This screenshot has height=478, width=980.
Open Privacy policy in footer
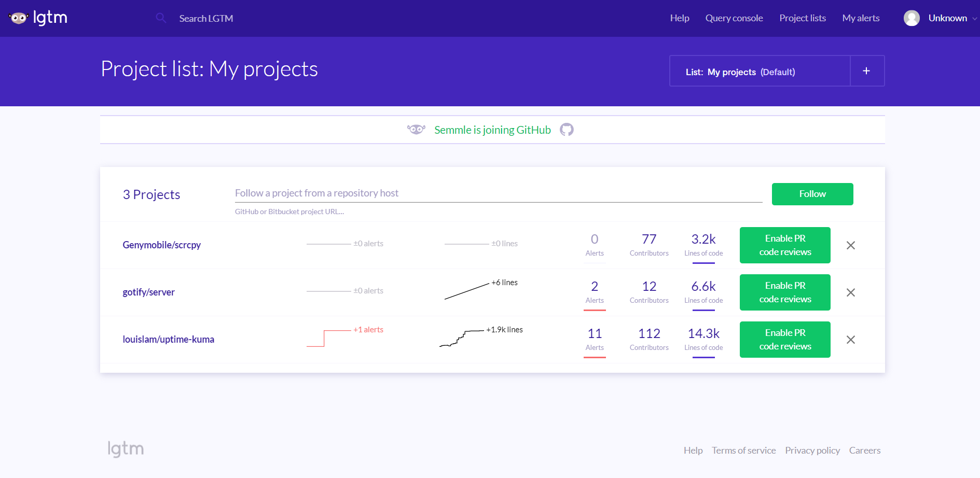click(x=812, y=451)
